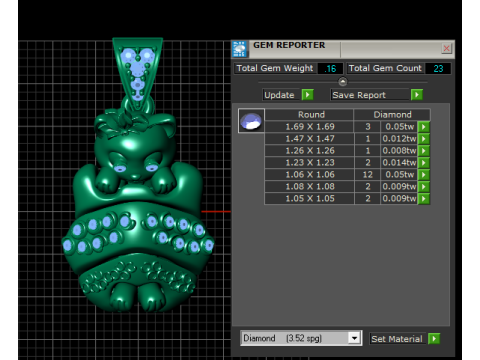Image resolution: width=480 pixels, height=360 pixels.
Task: Select the 1.47 X 1.47 size cell
Action: point(310,139)
